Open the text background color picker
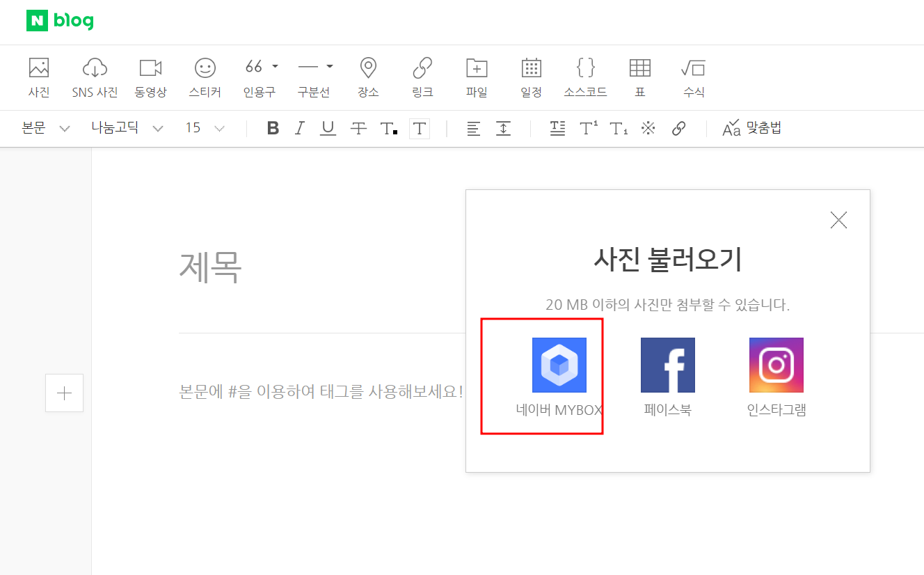 point(420,128)
